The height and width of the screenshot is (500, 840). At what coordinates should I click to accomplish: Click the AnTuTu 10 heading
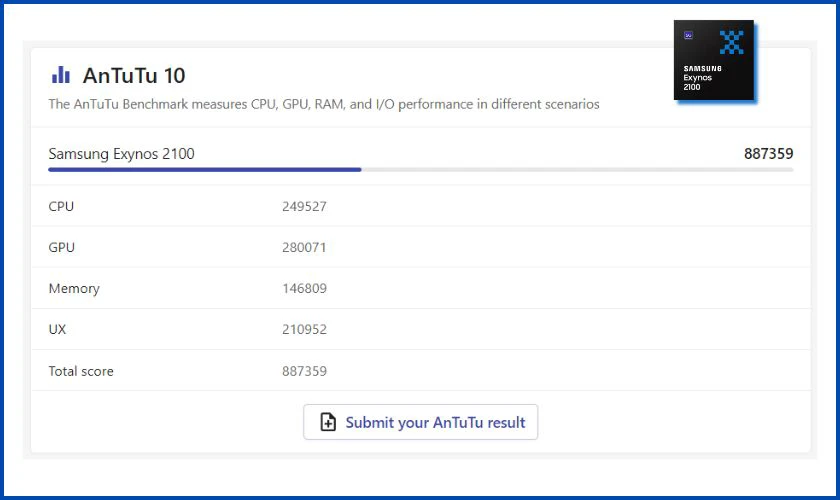134,76
